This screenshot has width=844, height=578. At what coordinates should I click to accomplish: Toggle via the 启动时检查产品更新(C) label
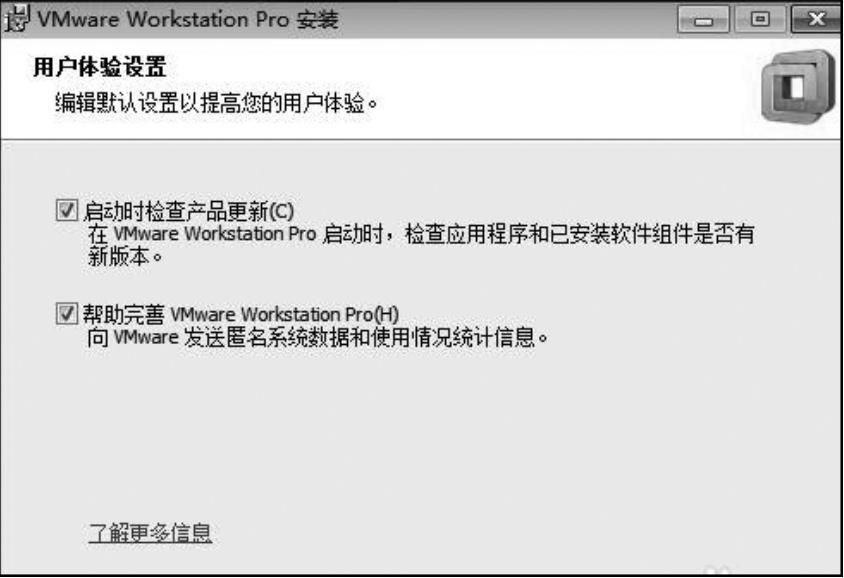pos(188,211)
